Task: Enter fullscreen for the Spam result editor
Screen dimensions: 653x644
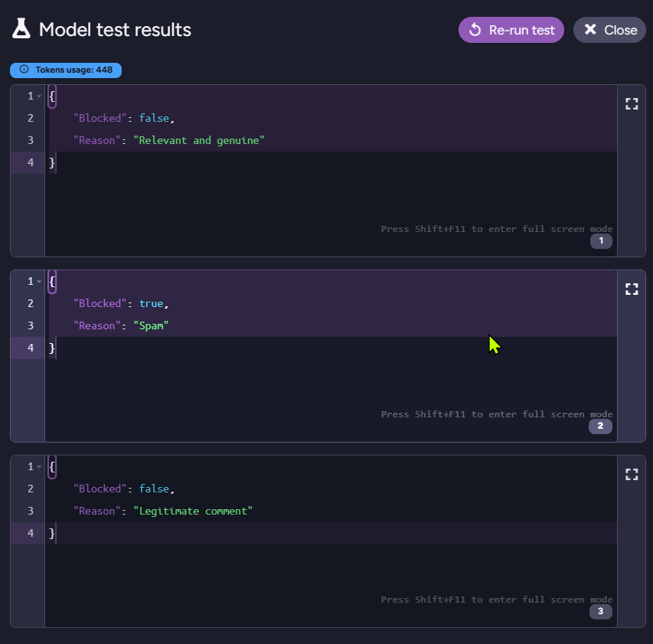Action: coord(632,289)
